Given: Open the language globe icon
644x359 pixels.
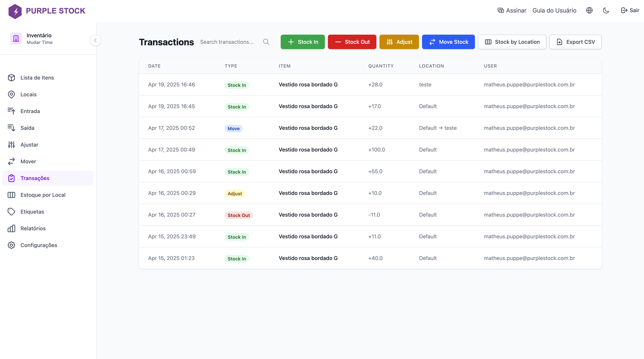Looking at the screenshot, I should (x=589, y=10).
